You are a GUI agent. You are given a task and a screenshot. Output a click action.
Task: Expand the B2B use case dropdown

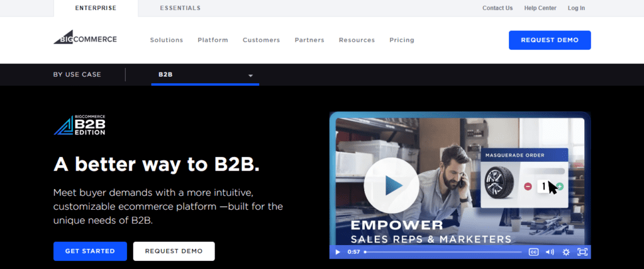point(205,75)
